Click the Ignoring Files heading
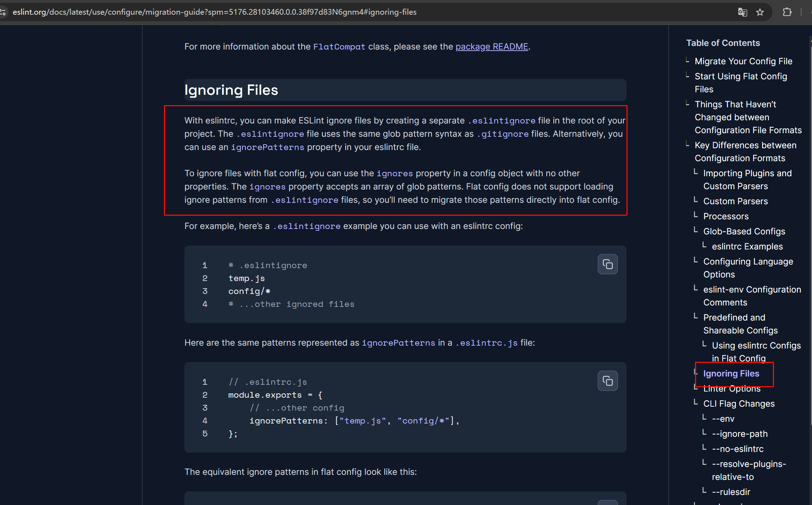This screenshot has width=812, height=505. pyautogui.click(x=231, y=90)
